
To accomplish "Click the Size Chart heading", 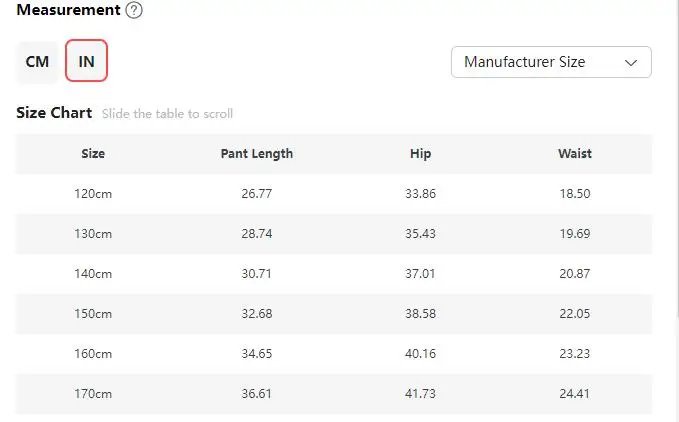I will click(54, 113).
